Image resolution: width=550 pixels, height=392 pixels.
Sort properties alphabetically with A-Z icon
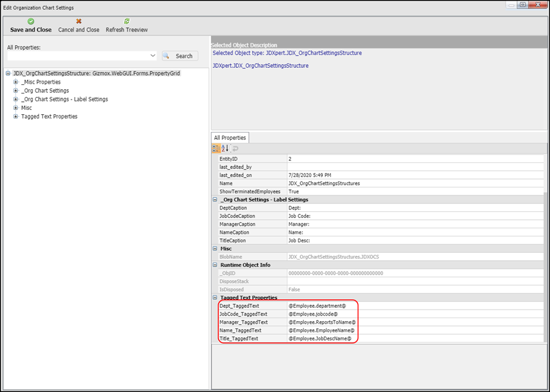(225, 148)
